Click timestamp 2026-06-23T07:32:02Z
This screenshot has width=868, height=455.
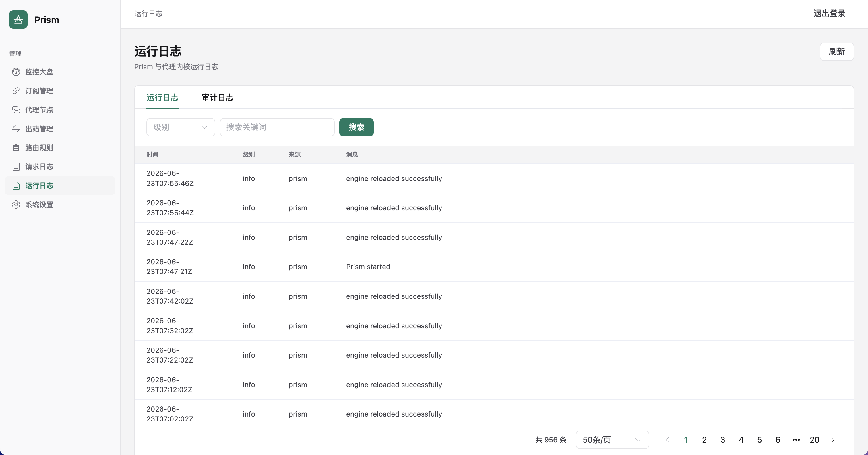click(x=170, y=326)
